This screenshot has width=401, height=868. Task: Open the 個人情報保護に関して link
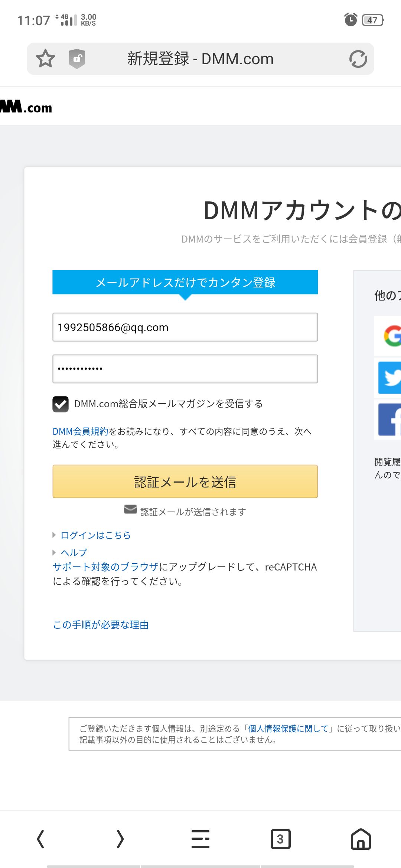[x=289, y=729]
